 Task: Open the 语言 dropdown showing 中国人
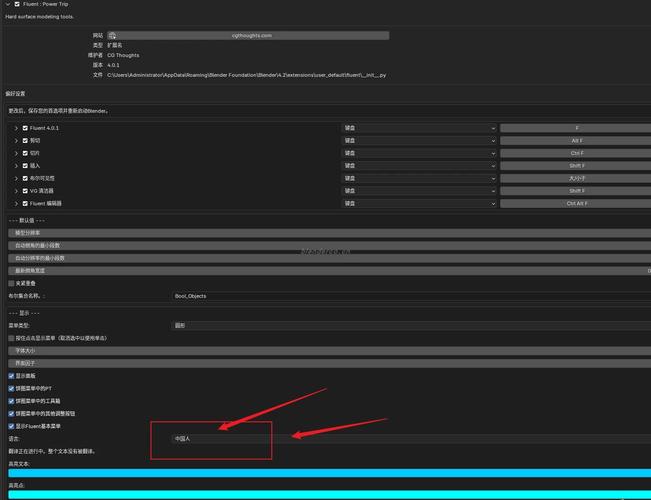tap(411, 439)
